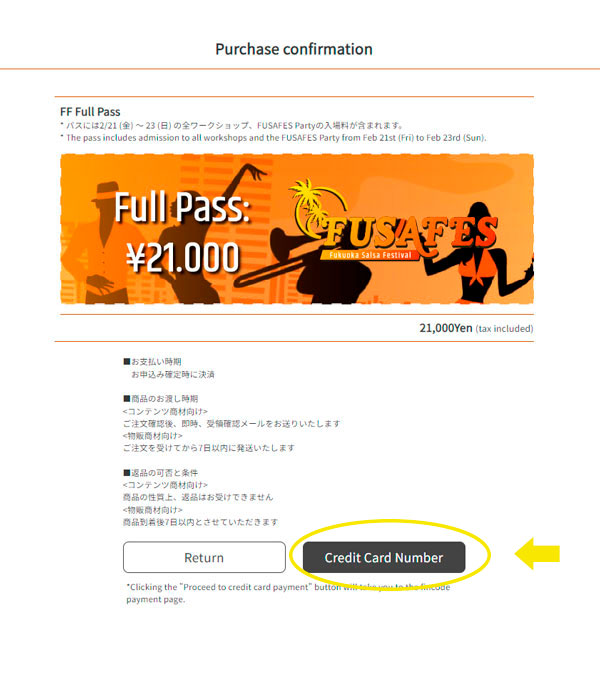The image size is (600, 673).
Task: Click the お支払い時期 section heading
Action: click(152, 362)
